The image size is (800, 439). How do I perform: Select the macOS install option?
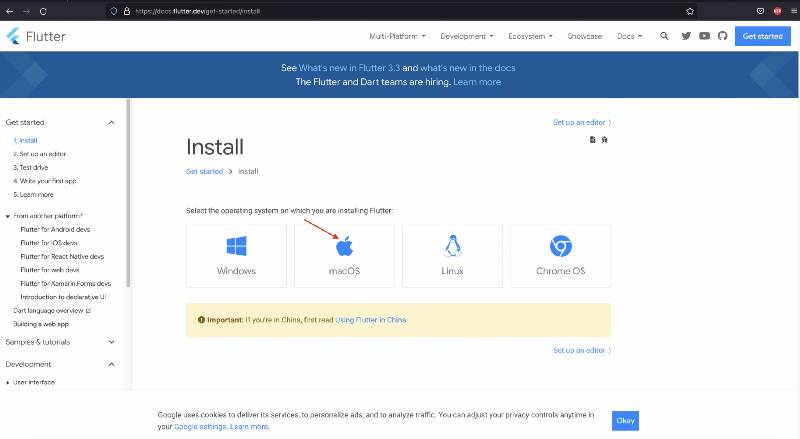pyautogui.click(x=344, y=256)
